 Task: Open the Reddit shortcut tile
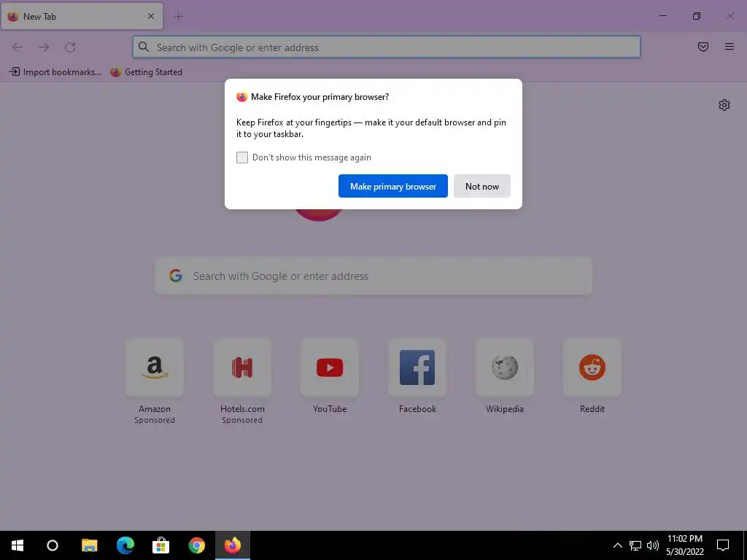point(592,367)
